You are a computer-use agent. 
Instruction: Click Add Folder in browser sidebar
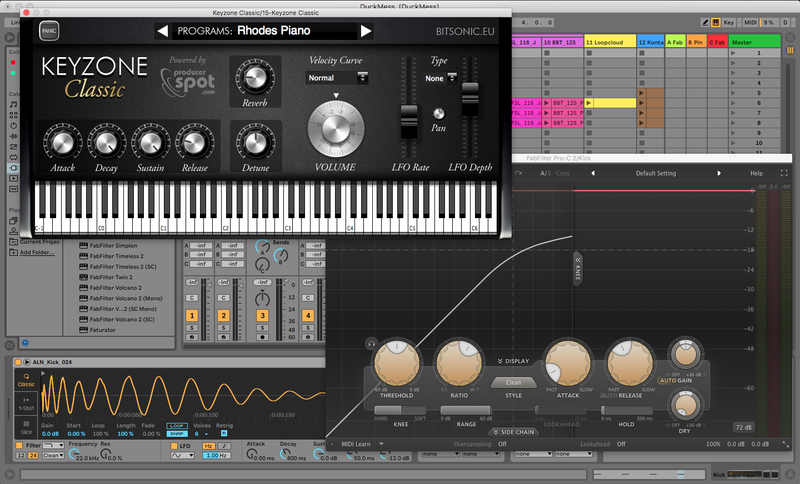click(x=37, y=252)
